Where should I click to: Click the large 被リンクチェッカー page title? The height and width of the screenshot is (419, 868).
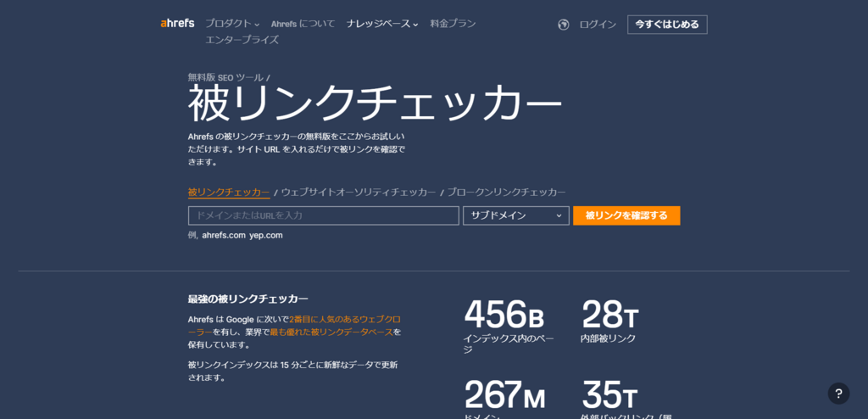click(x=375, y=103)
